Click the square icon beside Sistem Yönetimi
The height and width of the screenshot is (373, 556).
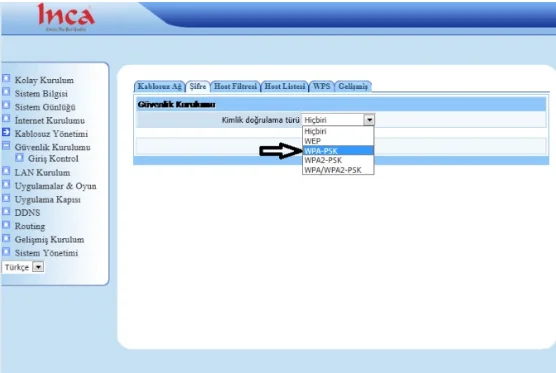(6, 252)
